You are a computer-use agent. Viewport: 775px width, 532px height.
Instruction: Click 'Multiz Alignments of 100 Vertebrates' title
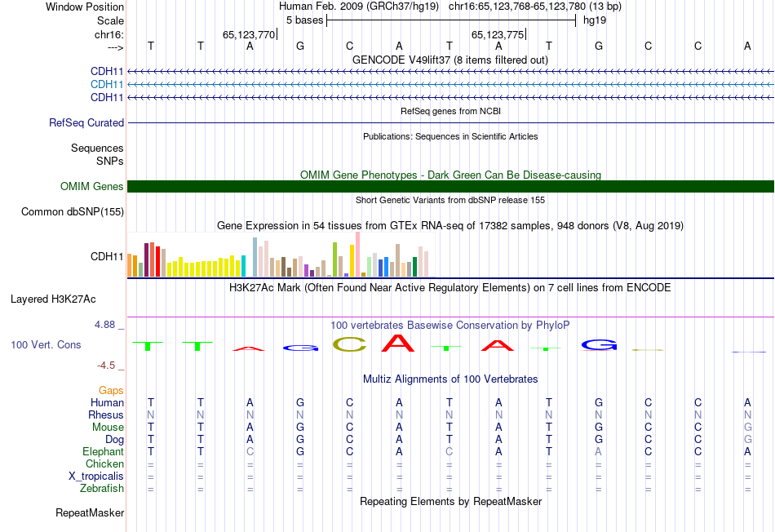tap(450, 379)
